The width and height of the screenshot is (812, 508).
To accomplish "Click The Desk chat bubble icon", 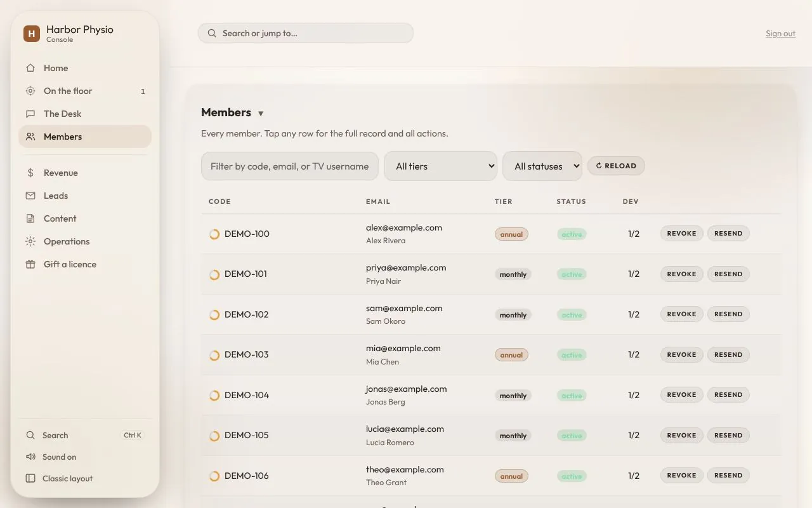I will (x=30, y=114).
